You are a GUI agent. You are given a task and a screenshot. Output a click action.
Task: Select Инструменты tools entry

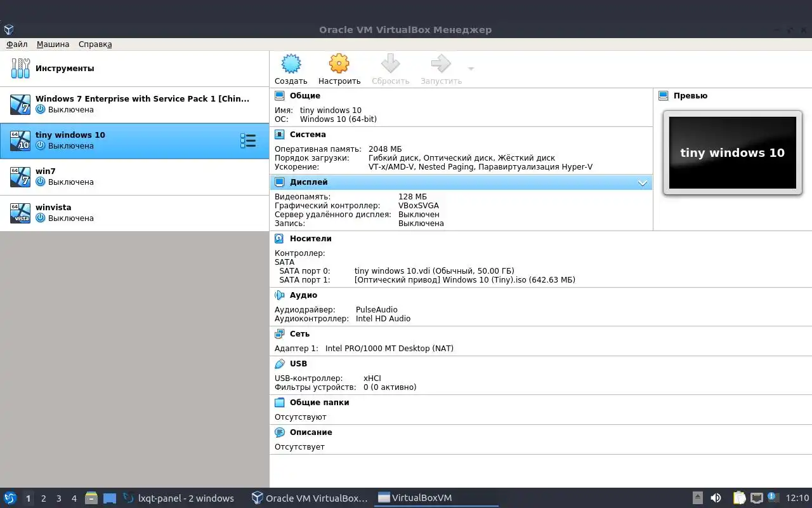[134, 69]
